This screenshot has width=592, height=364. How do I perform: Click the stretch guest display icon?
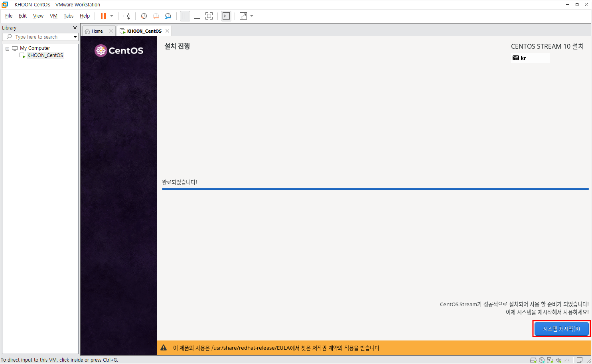click(x=243, y=16)
